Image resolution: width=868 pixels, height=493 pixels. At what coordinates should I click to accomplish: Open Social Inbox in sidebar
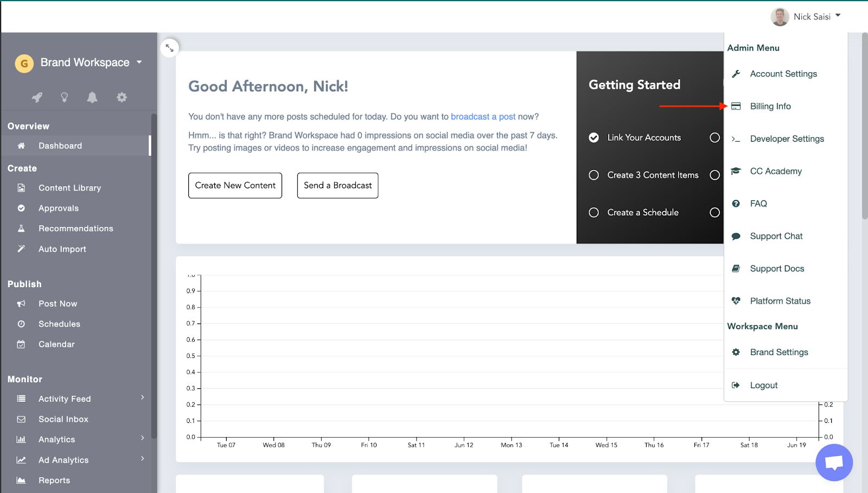tap(63, 419)
